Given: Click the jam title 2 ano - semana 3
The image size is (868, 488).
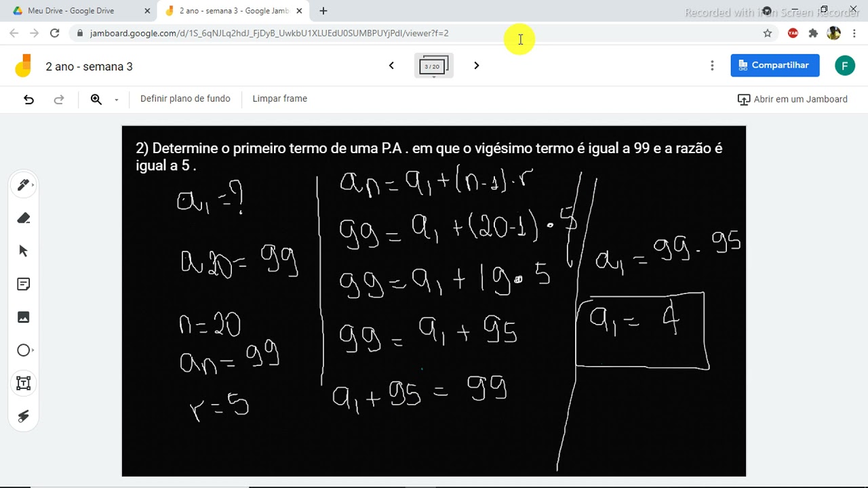Looking at the screenshot, I should pyautogui.click(x=89, y=66).
